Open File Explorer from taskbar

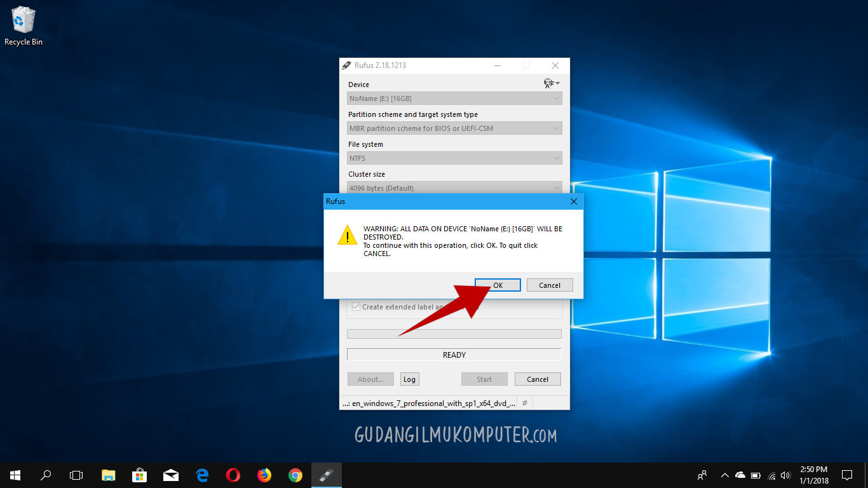109,475
